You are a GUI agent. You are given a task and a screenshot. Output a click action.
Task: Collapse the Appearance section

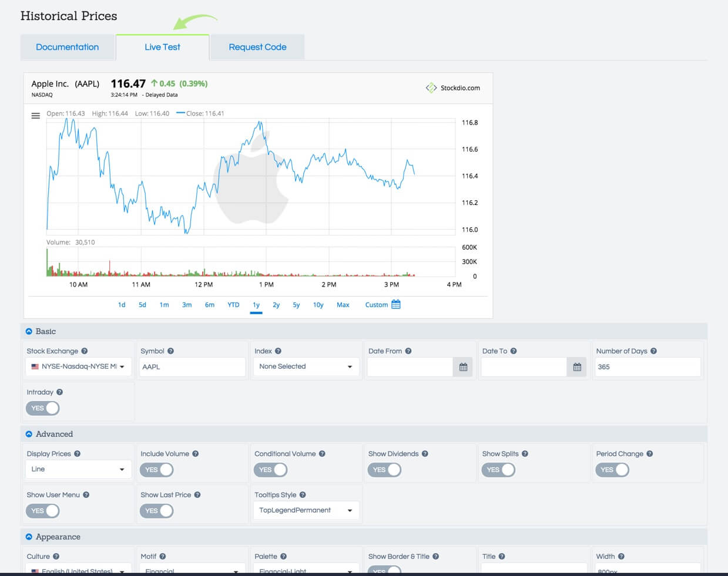click(x=29, y=537)
